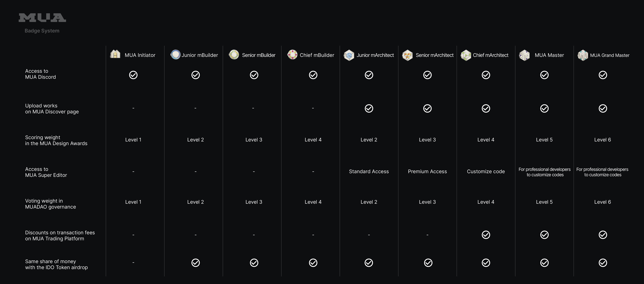Screen dimensions: 644x284
Task: Click the Chief mBuilder badge icon
Action: pyautogui.click(x=292, y=55)
